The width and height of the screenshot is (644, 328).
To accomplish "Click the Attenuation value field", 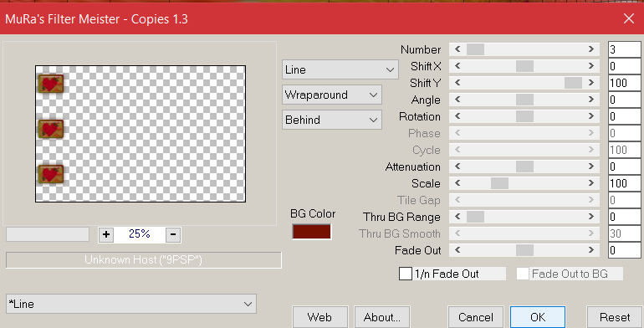I will pos(624,167).
